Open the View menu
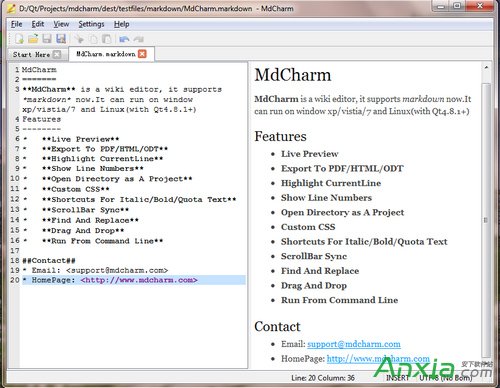This screenshot has height=388, width=500. [61, 24]
